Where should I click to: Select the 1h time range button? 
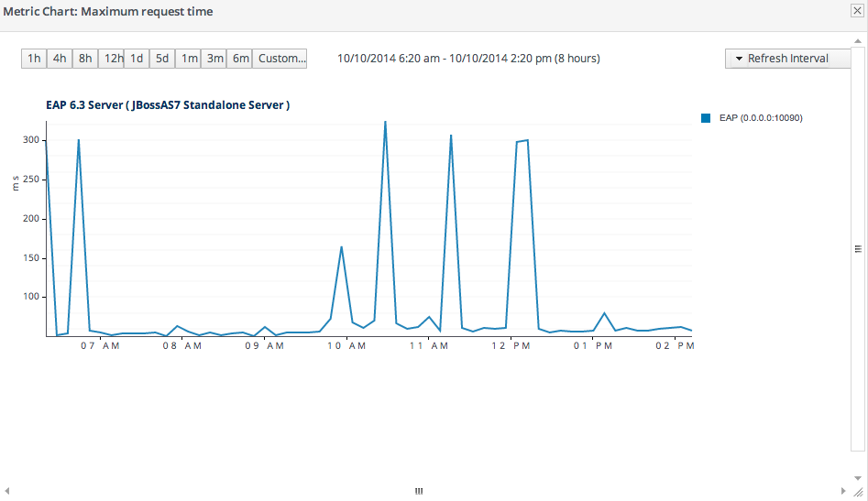[34, 59]
